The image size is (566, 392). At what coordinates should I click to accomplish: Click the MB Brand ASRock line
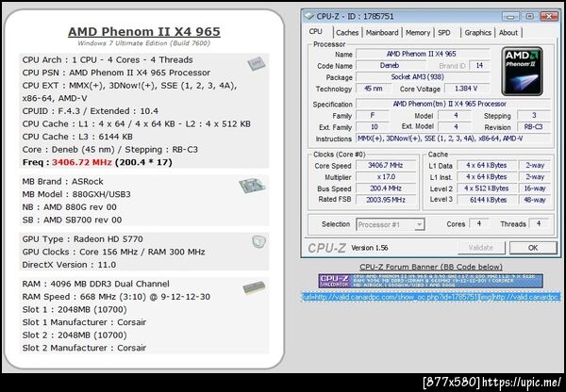[x=63, y=182]
